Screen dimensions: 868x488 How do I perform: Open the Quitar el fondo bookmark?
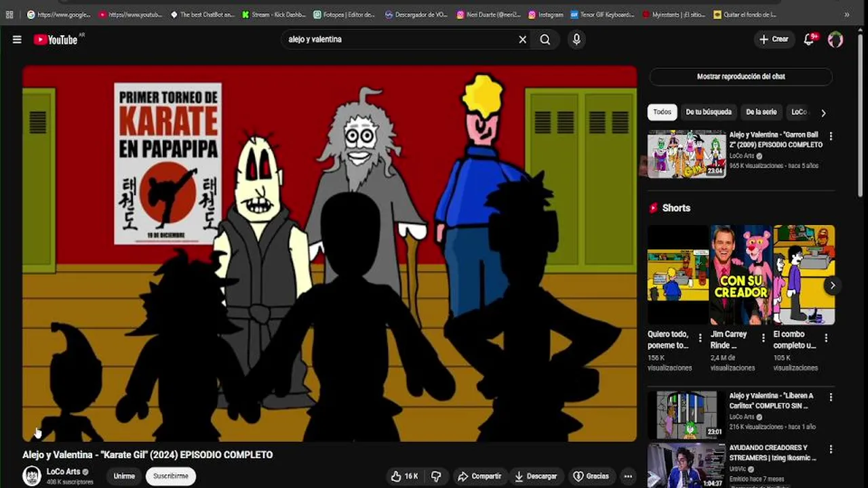(x=745, y=14)
